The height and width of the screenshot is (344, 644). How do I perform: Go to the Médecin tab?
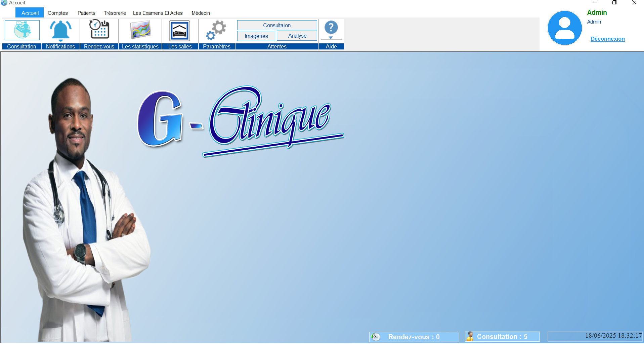pyautogui.click(x=201, y=13)
